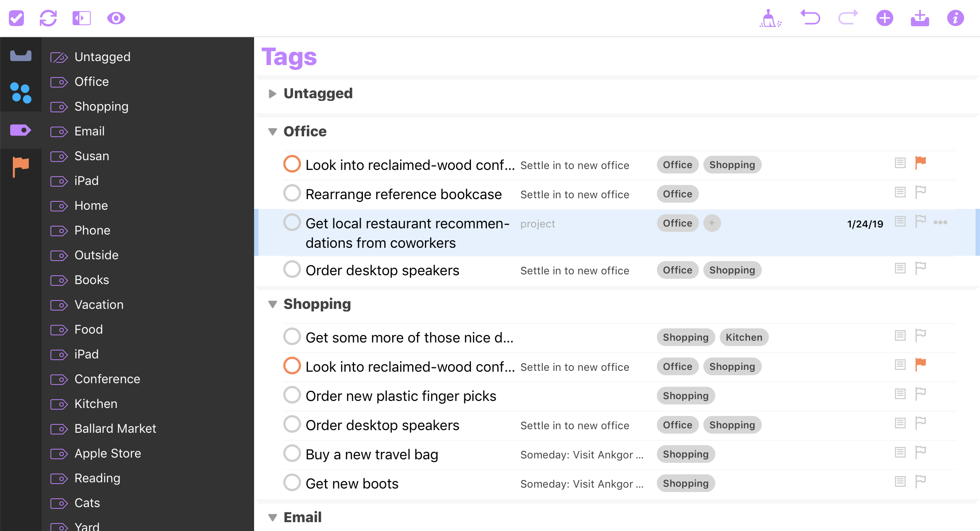Toggle checkbox for Rearrange reference bookcase
Viewport: 980px width, 531px height.
(x=292, y=193)
